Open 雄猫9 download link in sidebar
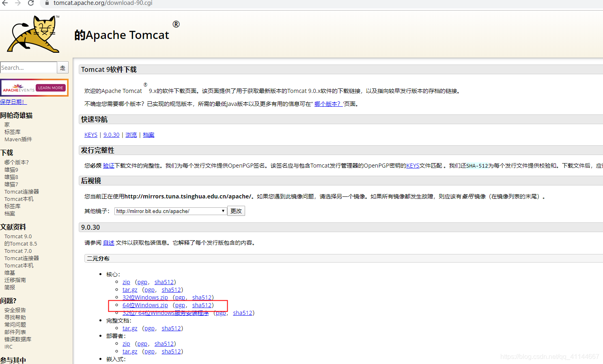The width and height of the screenshot is (603, 364). [x=11, y=170]
